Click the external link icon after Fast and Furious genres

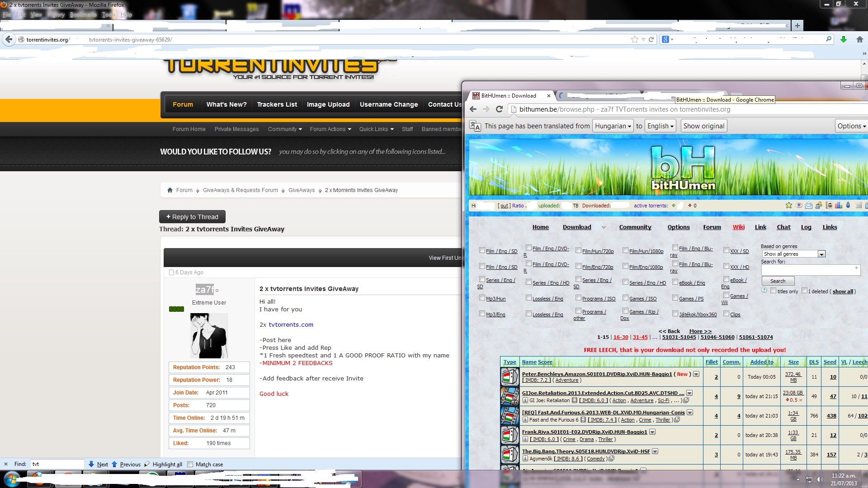(677, 420)
